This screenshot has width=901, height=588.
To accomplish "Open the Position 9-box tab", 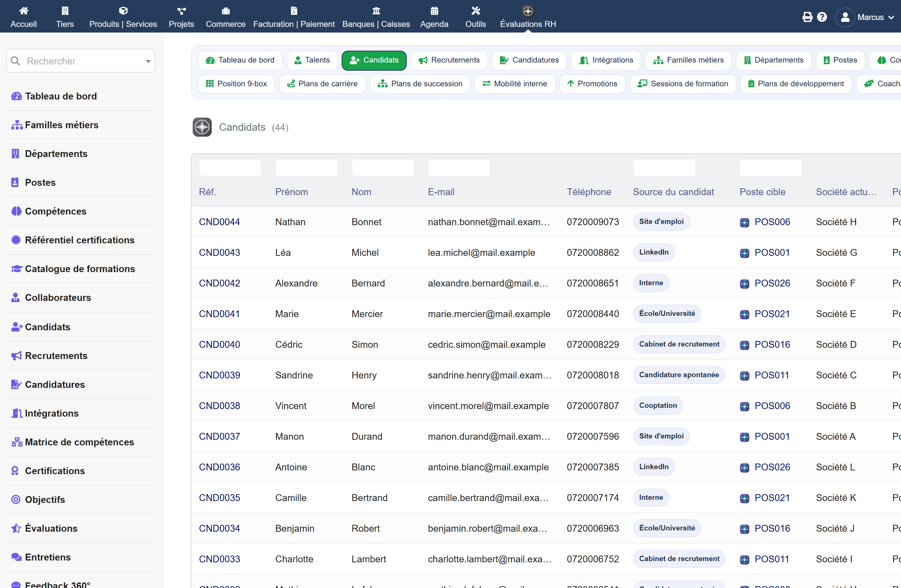I will point(236,84).
